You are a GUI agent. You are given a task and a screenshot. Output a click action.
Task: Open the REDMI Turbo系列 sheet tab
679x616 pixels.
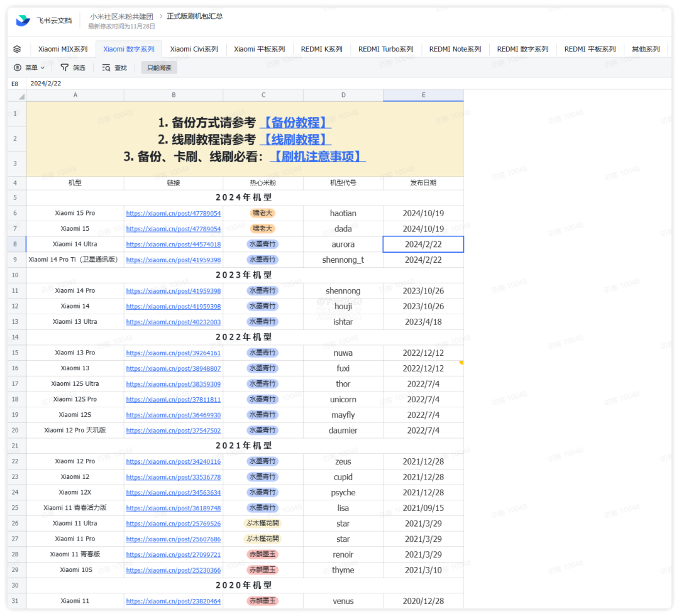(x=385, y=49)
